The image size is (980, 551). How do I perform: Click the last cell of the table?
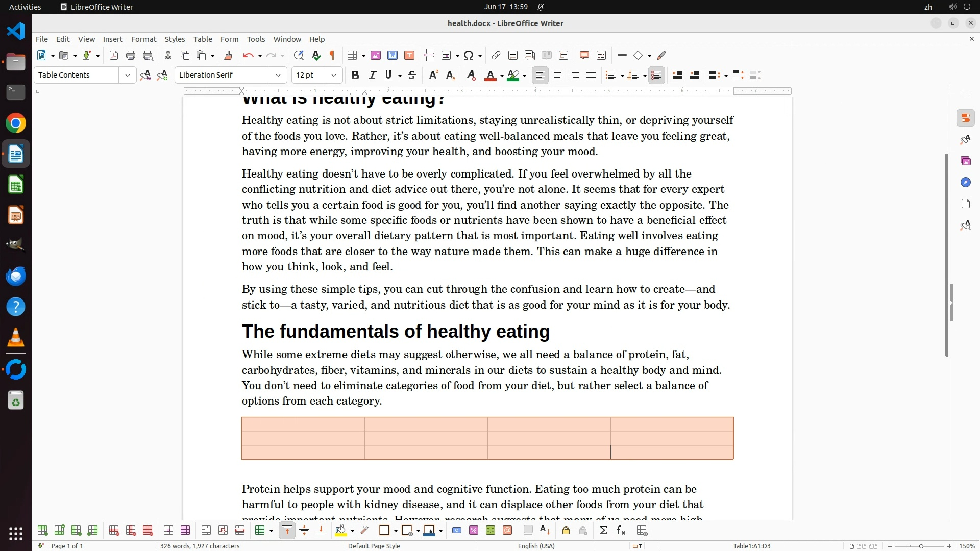[x=672, y=453]
